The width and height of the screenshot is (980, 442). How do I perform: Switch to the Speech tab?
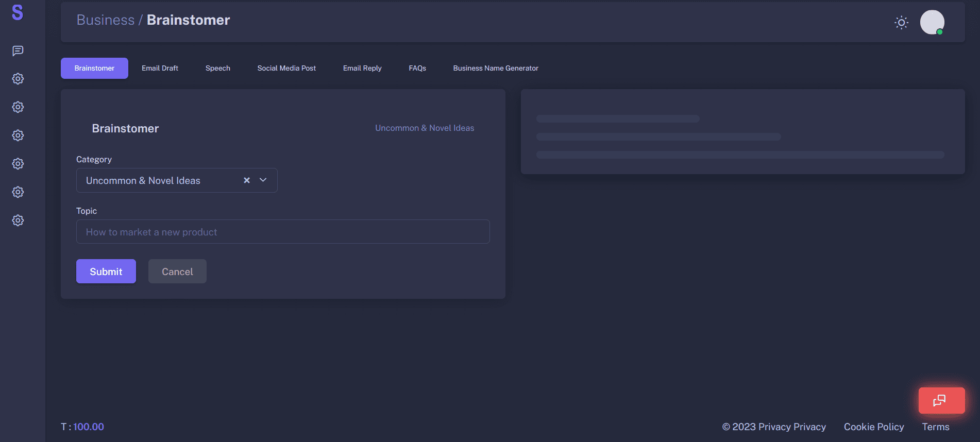point(217,68)
